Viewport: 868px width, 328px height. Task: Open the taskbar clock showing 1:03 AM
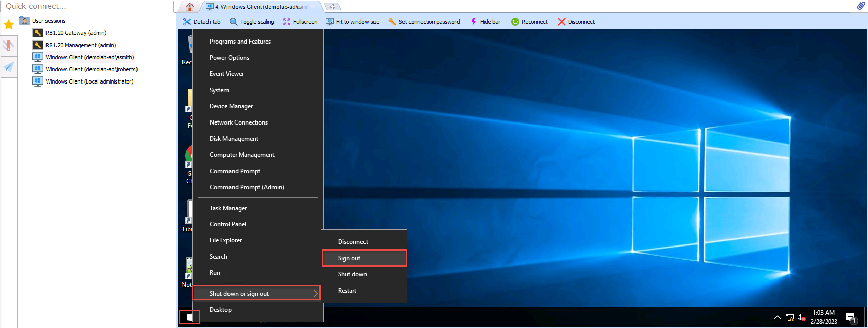click(x=824, y=317)
